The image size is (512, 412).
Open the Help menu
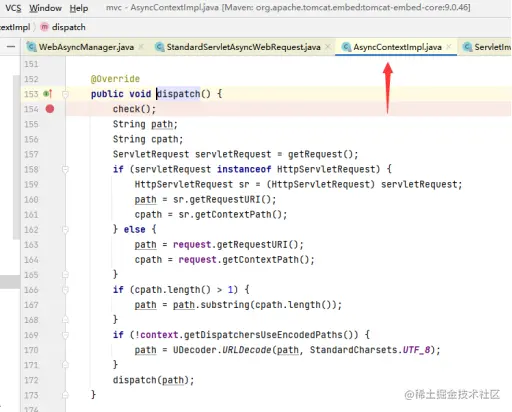point(79,8)
